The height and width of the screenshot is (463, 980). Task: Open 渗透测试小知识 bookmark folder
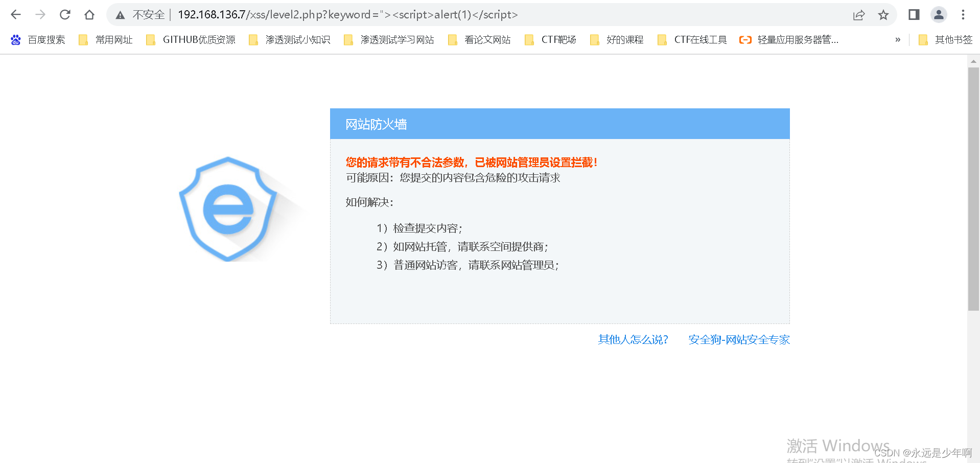point(289,40)
